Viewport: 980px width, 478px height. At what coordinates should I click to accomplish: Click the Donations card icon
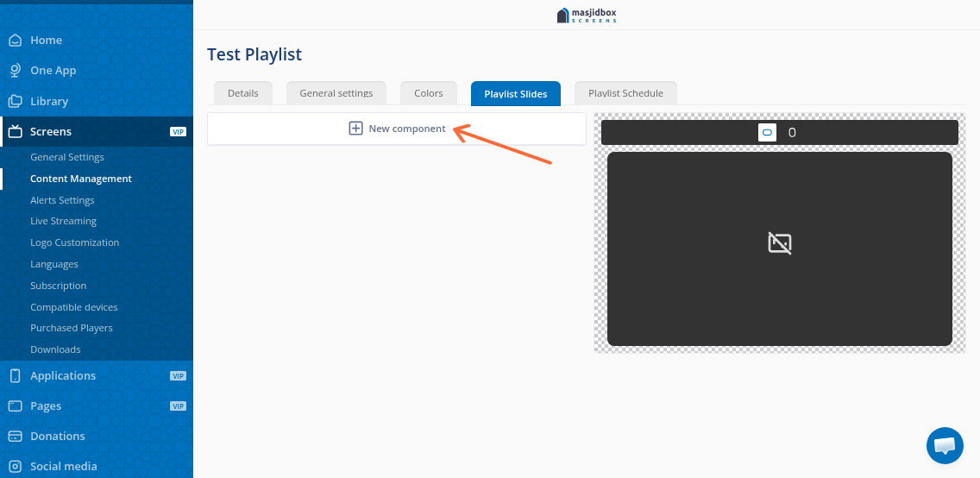[15, 436]
